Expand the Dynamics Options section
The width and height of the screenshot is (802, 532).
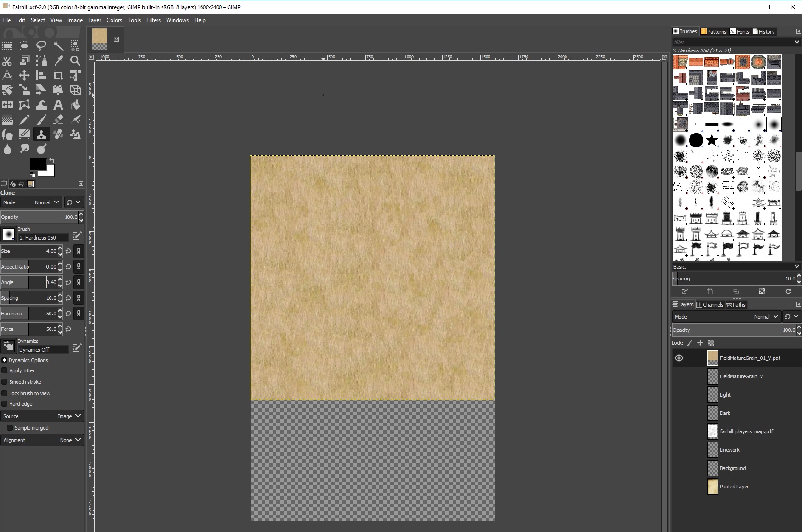[4, 360]
